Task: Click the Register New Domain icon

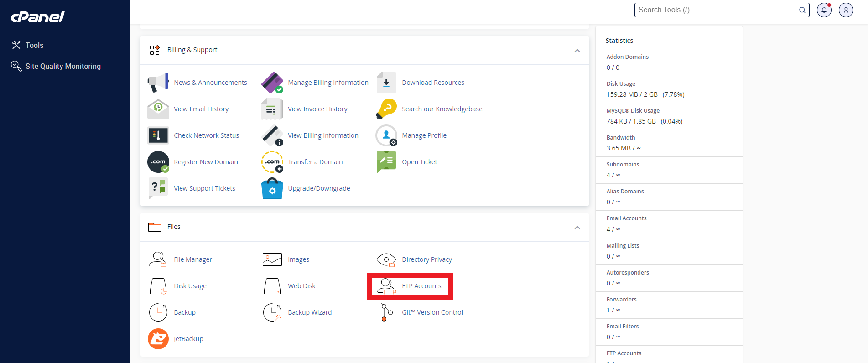Action: [158, 162]
